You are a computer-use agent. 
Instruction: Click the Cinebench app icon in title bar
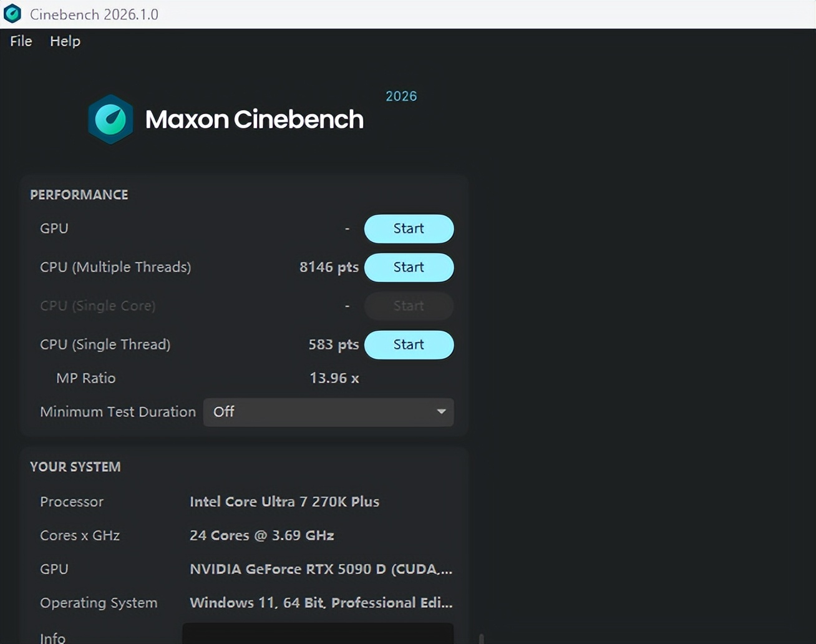click(x=12, y=14)
